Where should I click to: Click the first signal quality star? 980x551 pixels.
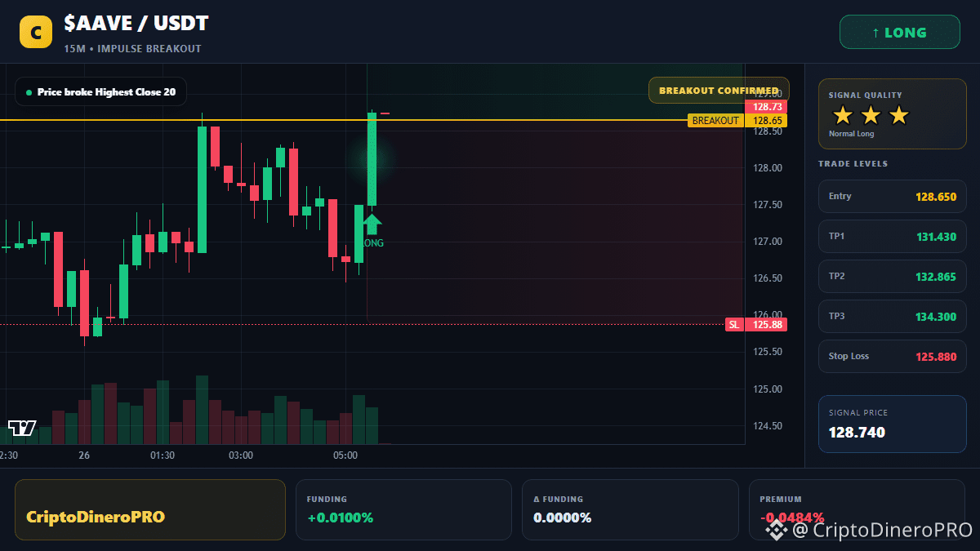[843, 115]
